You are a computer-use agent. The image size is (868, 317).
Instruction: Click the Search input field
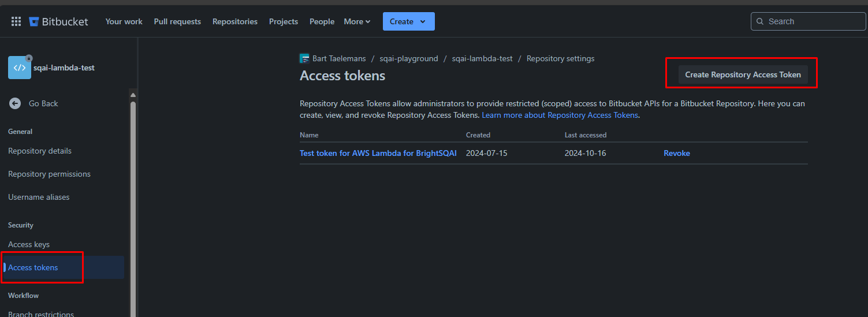point(809,21)
